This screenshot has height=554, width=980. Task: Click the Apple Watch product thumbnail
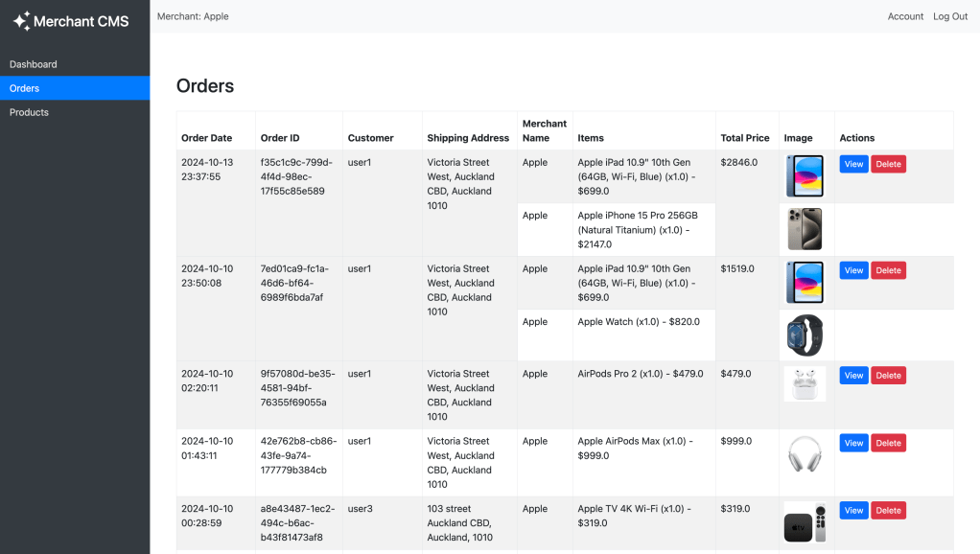(x=805, y=335)
